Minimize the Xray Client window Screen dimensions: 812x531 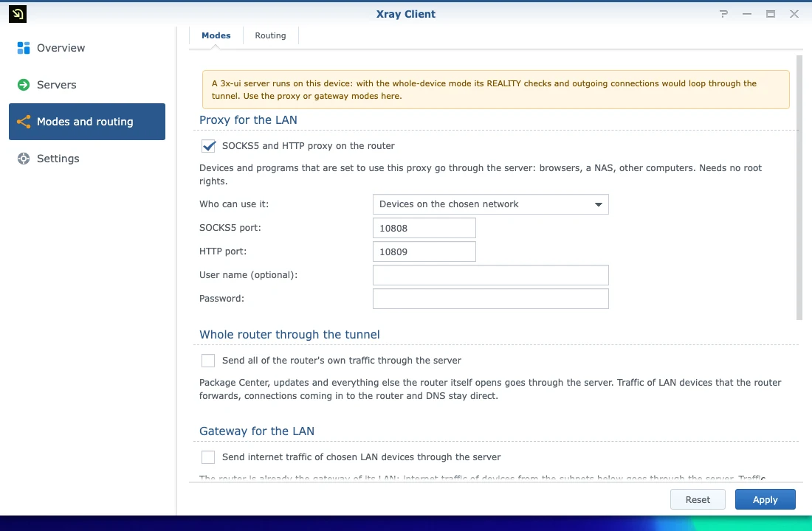tap(747, 14)
